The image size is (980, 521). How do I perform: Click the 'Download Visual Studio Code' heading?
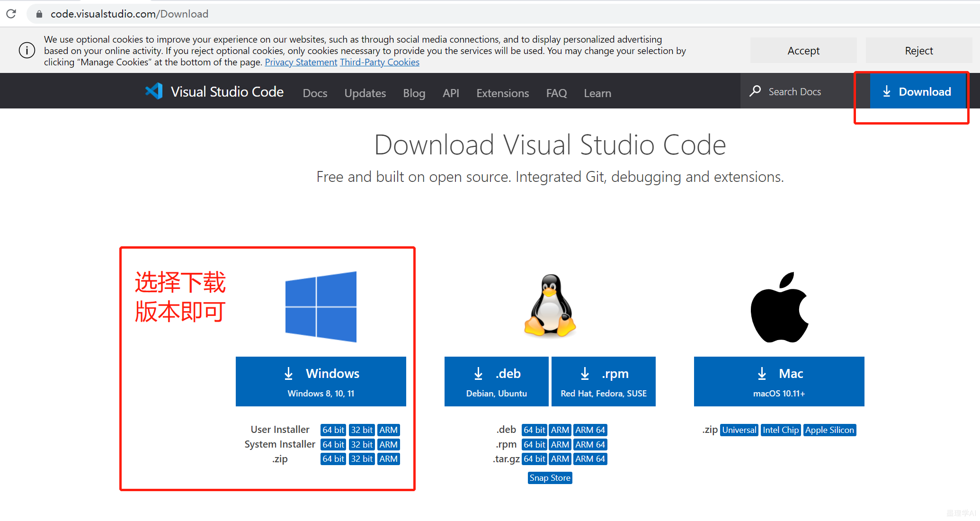(550, 144)
